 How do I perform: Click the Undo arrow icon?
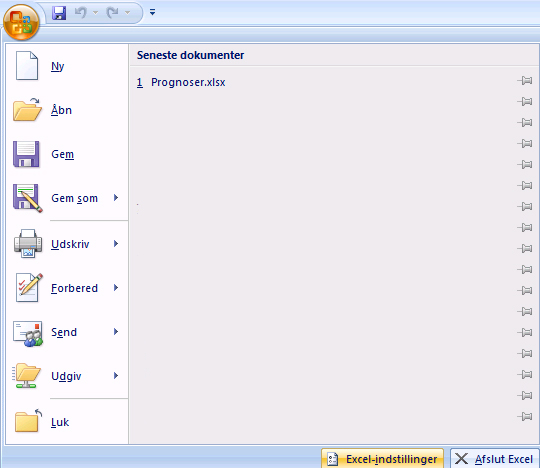tap(81, 13)
